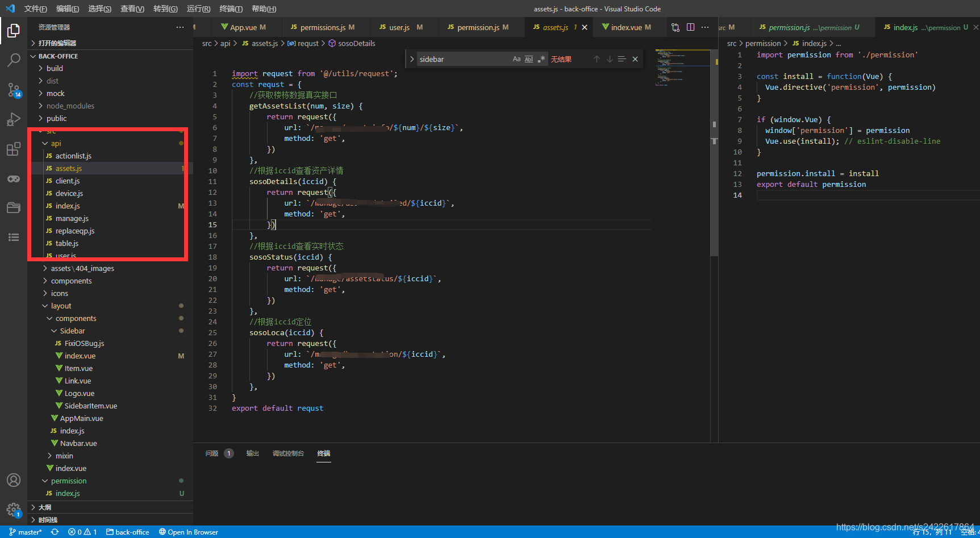980x538 pixels.
Task: Open FixiOSBug.js in the file tree
Action: pos(110,343)
